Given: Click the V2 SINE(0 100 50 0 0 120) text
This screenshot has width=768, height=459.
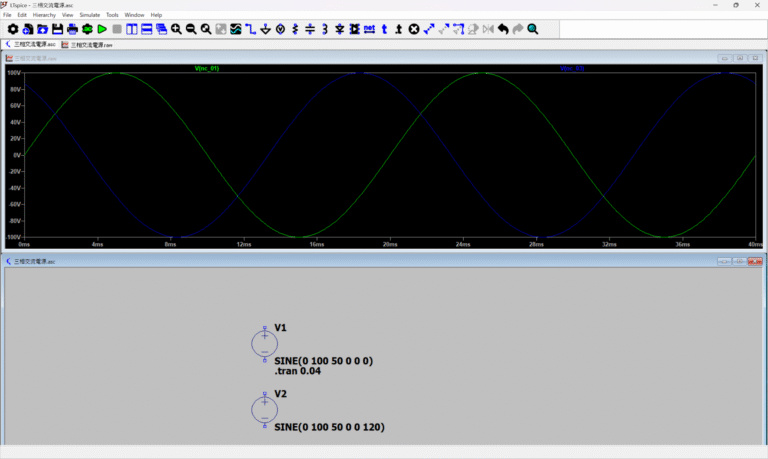Looking at the screenshot, I should coord(329,427).
